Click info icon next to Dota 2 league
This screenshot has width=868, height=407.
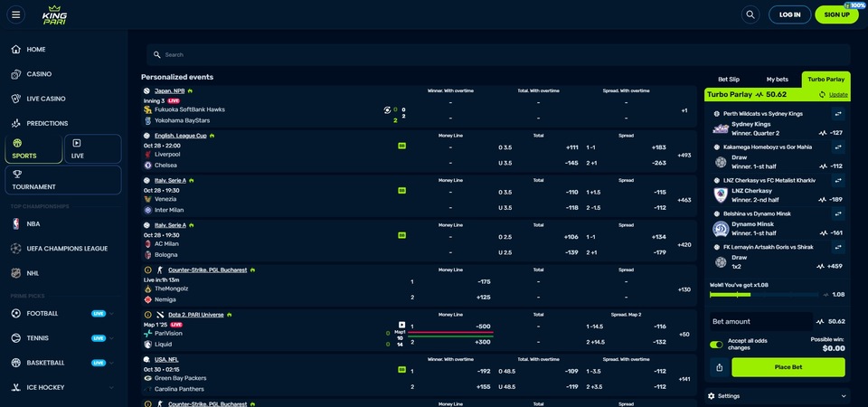coord(147,315)
